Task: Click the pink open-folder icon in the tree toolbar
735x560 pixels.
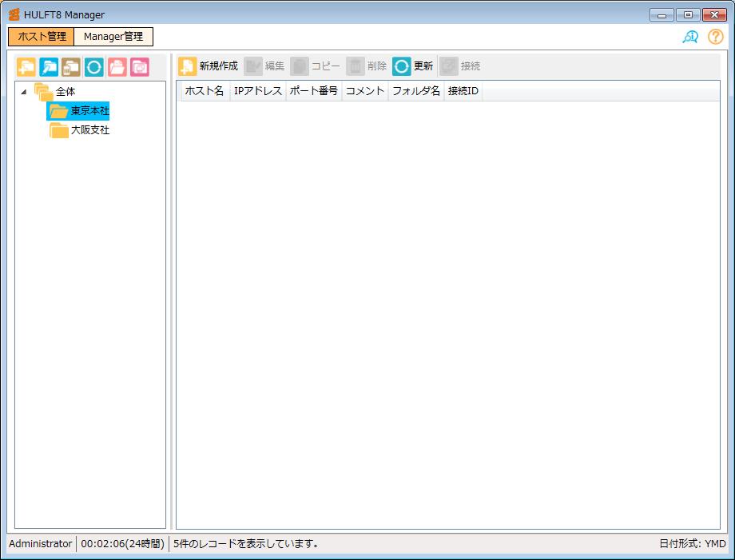Action: pyautogui.click(x=117, y=67)
